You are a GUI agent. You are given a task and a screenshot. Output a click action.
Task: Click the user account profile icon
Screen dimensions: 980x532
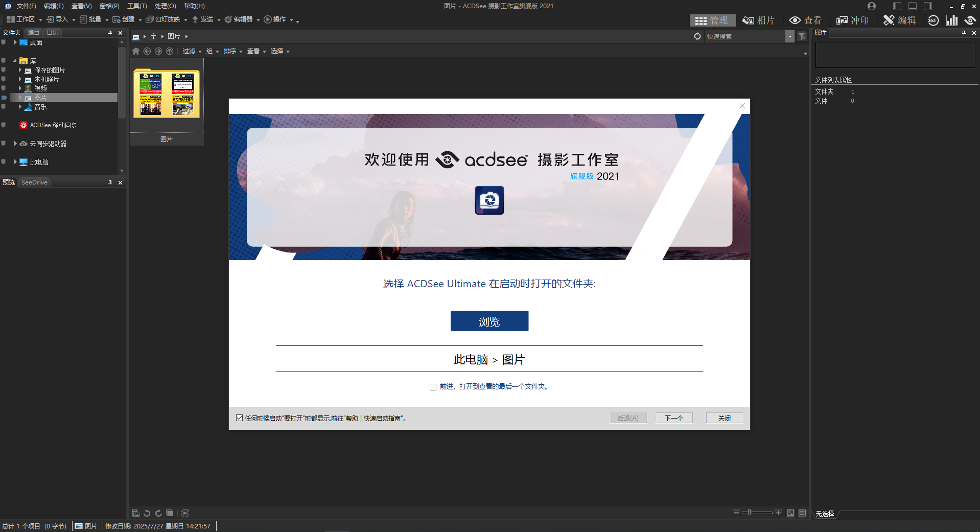pos(872,6)
